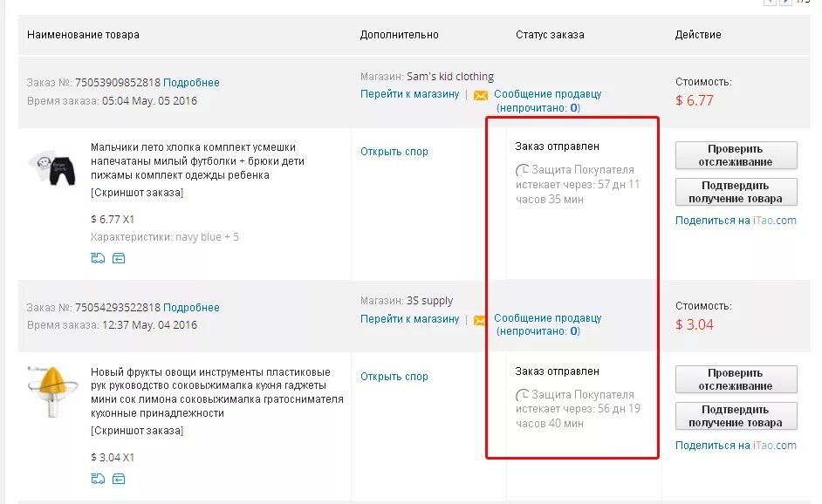The image size is (822, 504).
Task: Open lemon juicer product title
Action: point(217,392)
